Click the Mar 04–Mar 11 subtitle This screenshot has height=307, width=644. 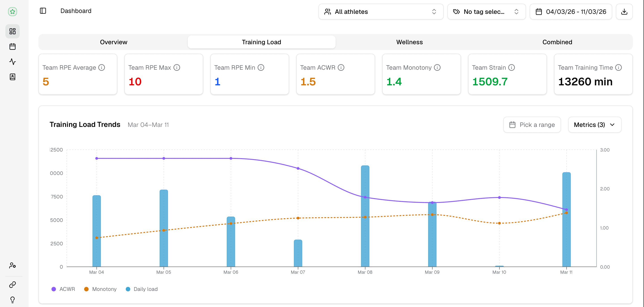click(x=148, y=125)
